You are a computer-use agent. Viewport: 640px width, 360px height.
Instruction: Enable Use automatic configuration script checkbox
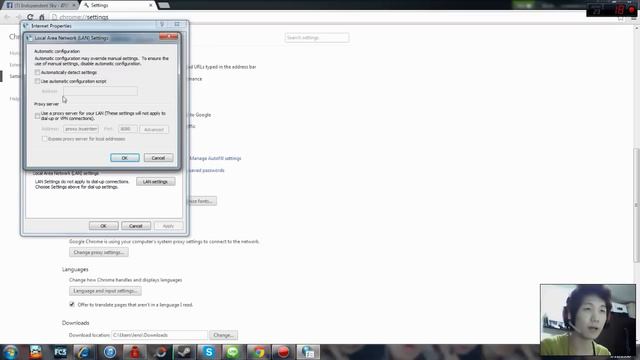click(x=37, y=81)
